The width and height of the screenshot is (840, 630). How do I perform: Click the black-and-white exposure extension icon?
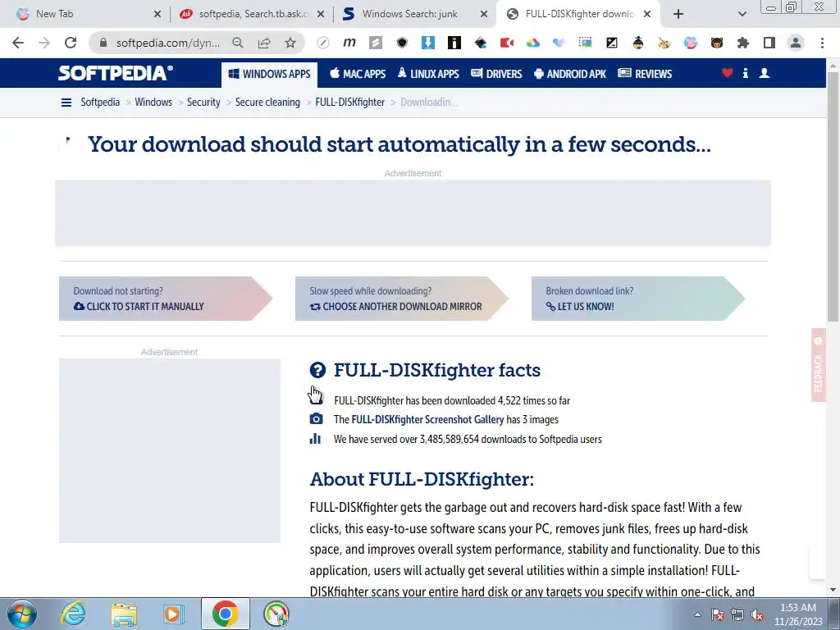[x=612, y=43]
